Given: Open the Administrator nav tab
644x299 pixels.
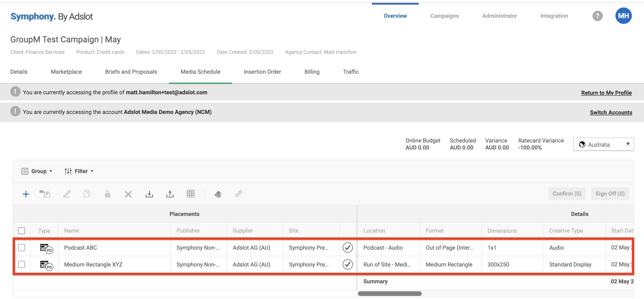Looking at the screenshot, I should tap(499, 16).
